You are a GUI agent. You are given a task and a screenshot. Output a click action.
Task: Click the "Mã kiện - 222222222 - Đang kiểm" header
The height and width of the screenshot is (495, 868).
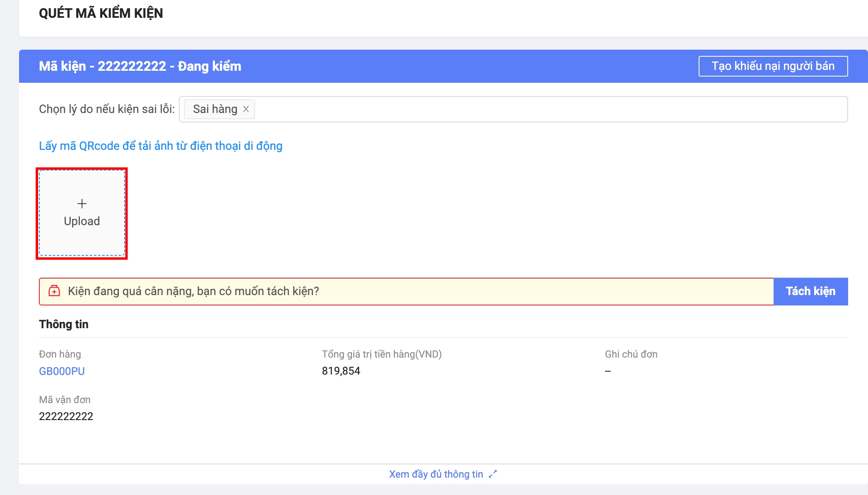point(140,66)
